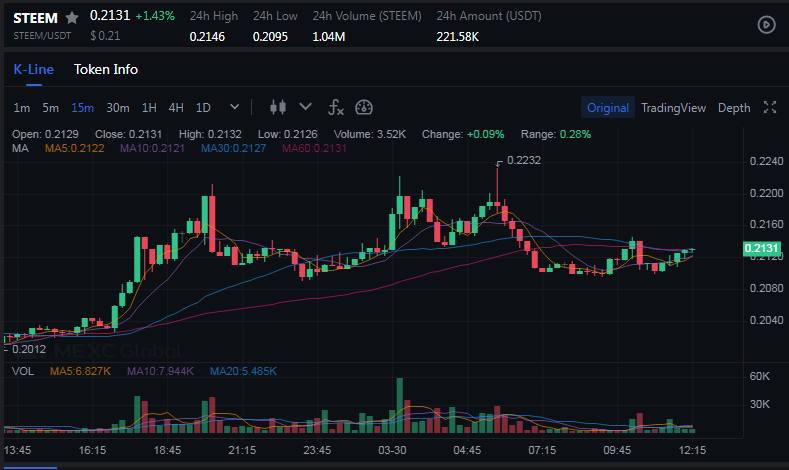Viewport: 789px width, 470px height.
Task: Open candlestick chart style icon
Action: pyautogui.click(x=278, y=107)
